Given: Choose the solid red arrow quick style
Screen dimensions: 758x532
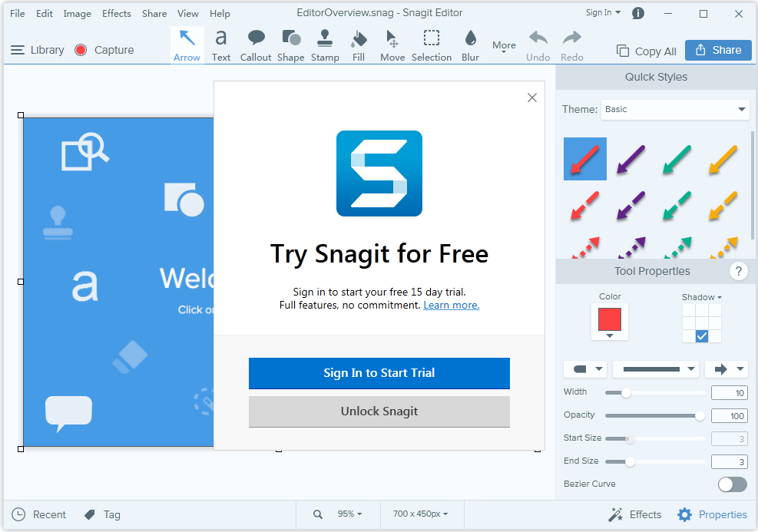Looking at the screenshot, I should click(x=585, y=159).
